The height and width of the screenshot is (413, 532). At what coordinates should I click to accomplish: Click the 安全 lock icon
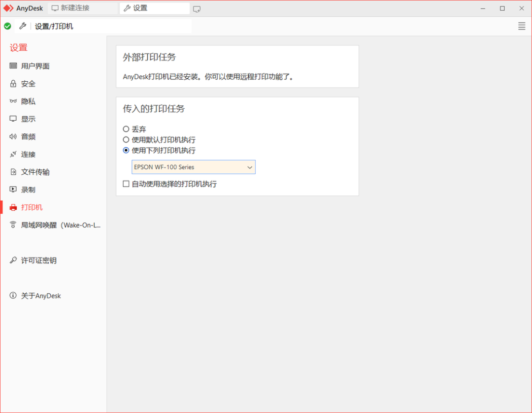pos(13,83)
